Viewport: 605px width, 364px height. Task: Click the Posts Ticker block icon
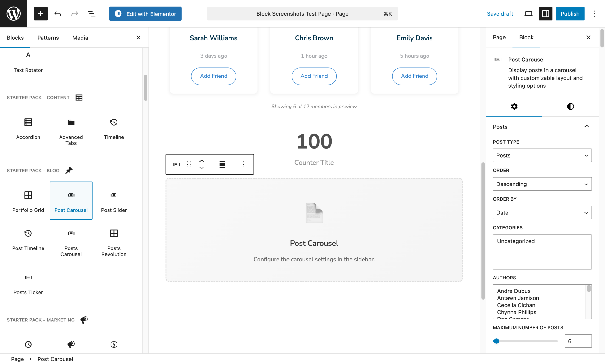point(28,277)
